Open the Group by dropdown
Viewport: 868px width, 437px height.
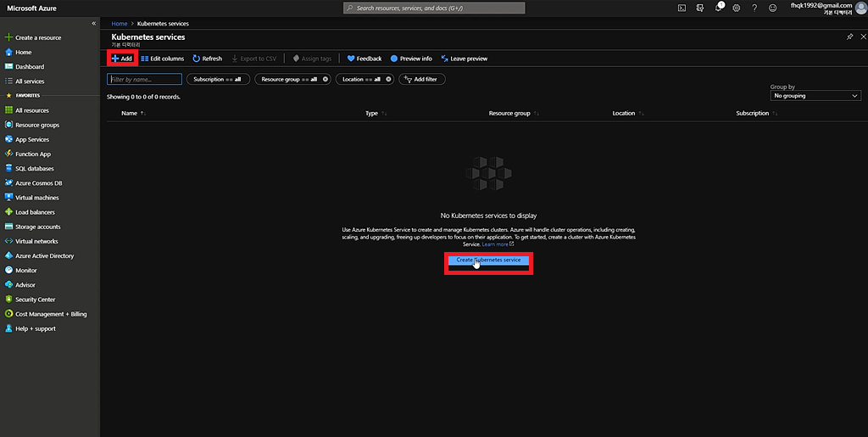[x=815, y=96]
